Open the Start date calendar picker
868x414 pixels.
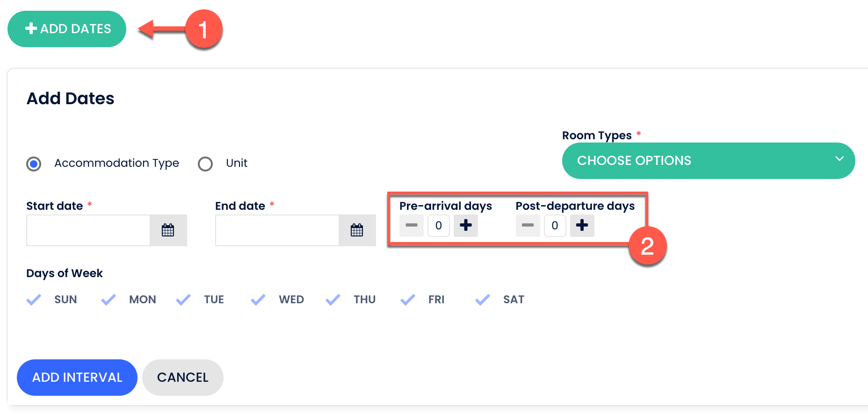click(168, 230)
